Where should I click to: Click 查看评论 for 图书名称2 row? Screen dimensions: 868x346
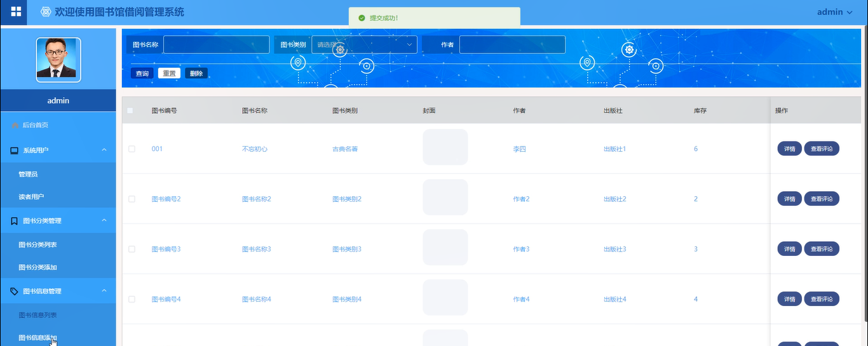[x=822, y=199]
